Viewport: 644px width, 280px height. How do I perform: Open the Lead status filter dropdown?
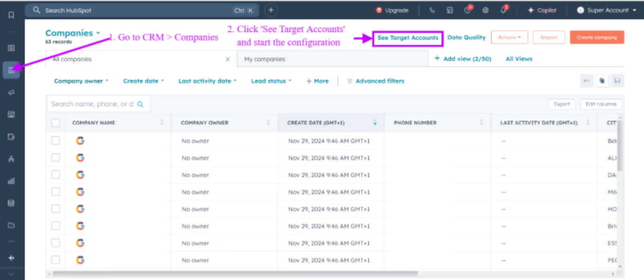(271, 81)
